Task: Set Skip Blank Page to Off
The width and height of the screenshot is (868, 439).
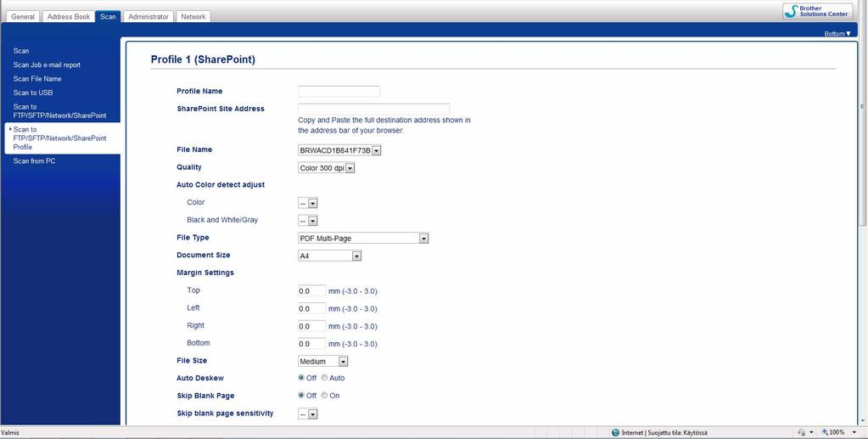Action: [301, 395]
